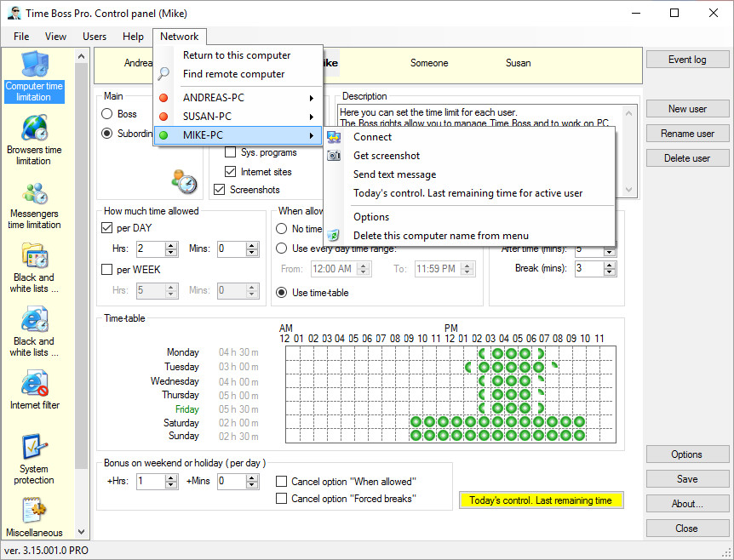Select the Boss radio button

coord(107,114)
